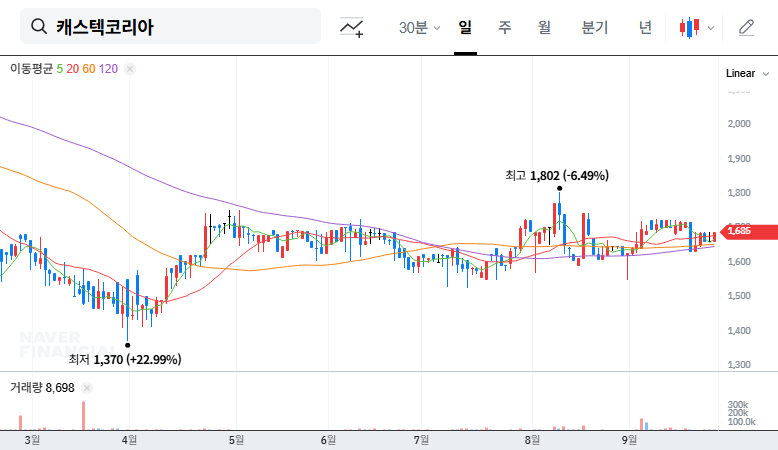Click the 4월 date axis label
Viewport: 778px width, 450px height.
pos(130,440)
